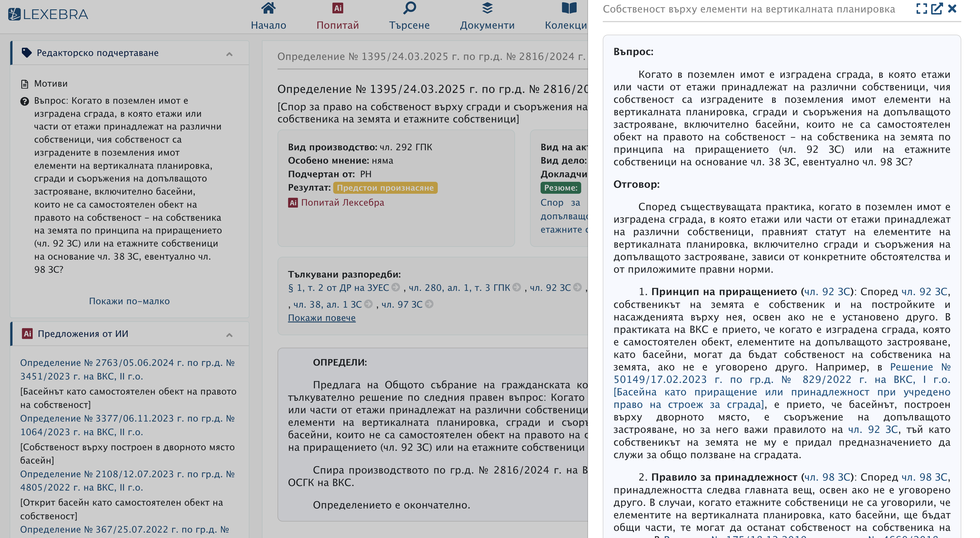Open Определение № 3377/06.11.2023 suggestion
The height and width of the screenshot is (538, 980).
pyautogui.click(x=128, y=425)
